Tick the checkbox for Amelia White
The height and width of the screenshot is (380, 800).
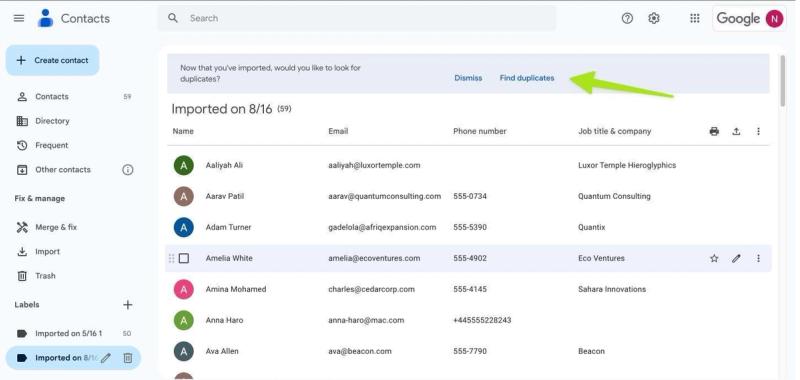click(x=184, y=259)
